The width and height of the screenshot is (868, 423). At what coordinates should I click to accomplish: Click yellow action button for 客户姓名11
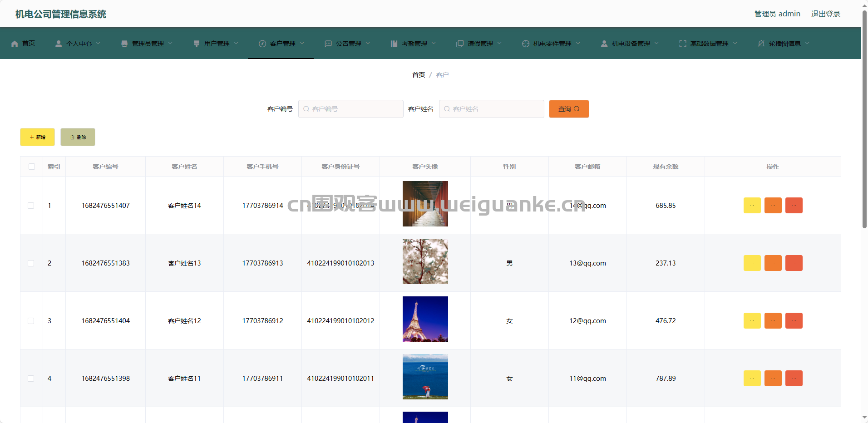coord(752,379)
